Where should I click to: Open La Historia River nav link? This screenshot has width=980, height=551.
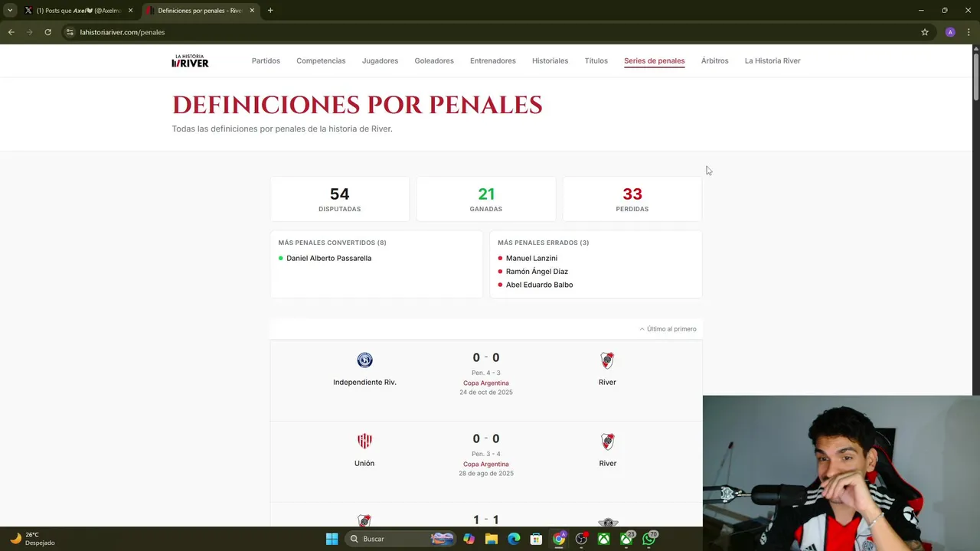click(x=773, y=60)
